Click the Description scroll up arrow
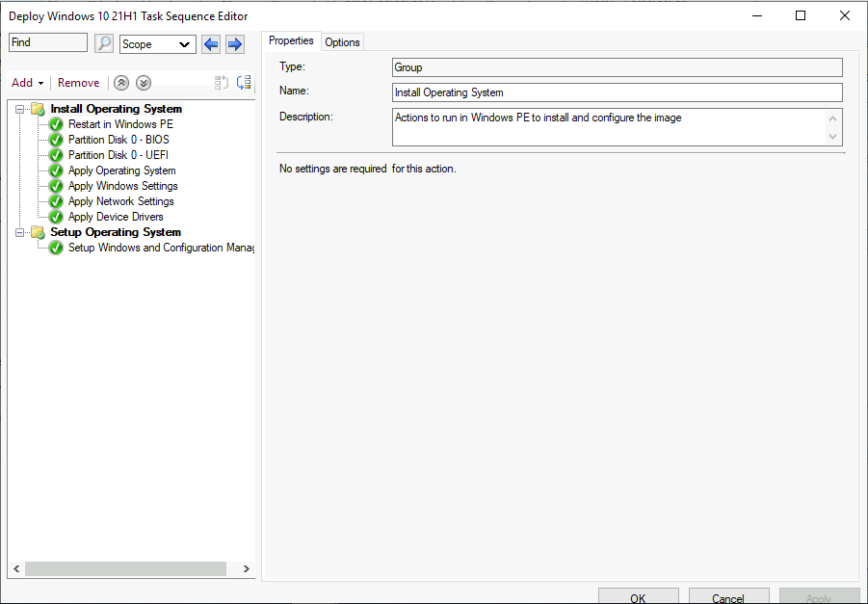 click(832, 118)
